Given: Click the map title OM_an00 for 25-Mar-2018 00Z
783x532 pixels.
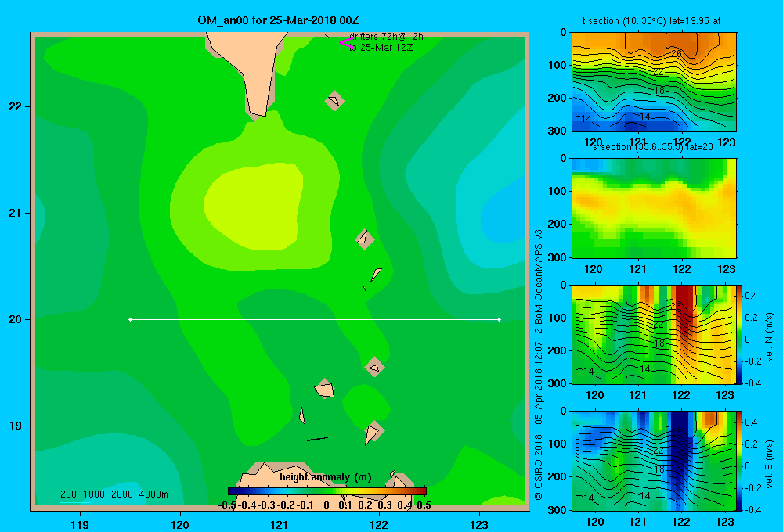Looking at the screenshot, I should click(x=278, y=20).
